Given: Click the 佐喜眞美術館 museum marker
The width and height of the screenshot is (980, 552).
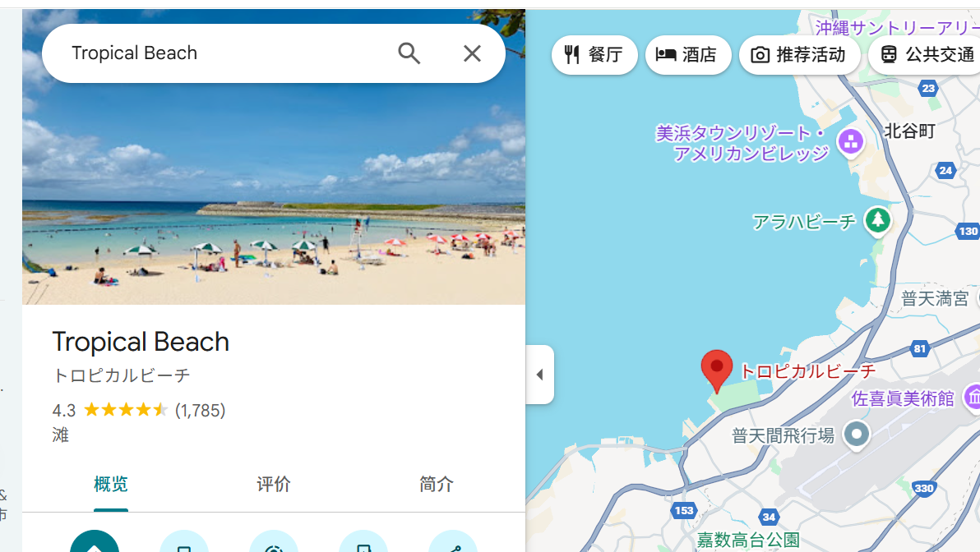Looking at the screenshot, I should [x=973, y=398].
